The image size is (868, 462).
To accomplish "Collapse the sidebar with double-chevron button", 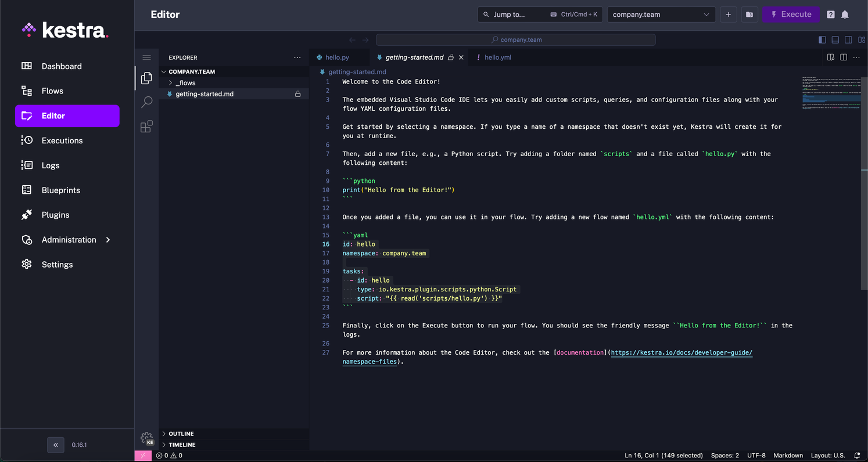I will (56, 445).
